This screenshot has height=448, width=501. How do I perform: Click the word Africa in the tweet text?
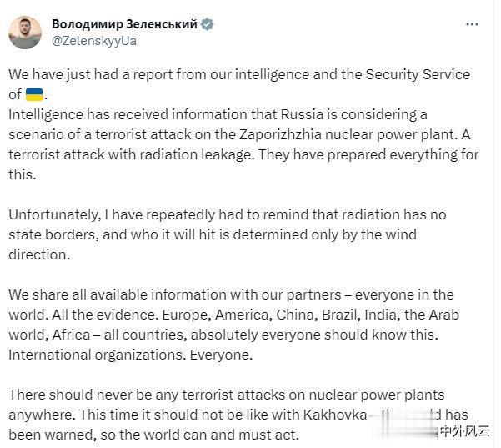click(x=71, y=335)
